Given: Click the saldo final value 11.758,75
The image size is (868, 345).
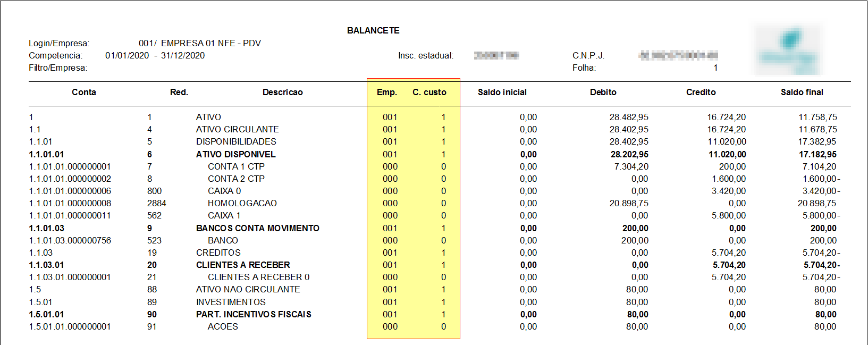Looking at the screenshot, I should tap(818, 117).
